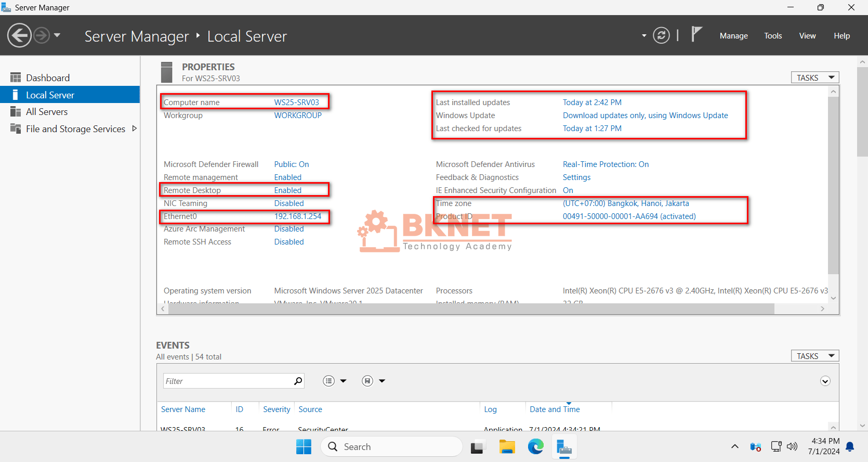Open navigation history dropdown arrow
This screenshot has height=462, width=868.
57,35
